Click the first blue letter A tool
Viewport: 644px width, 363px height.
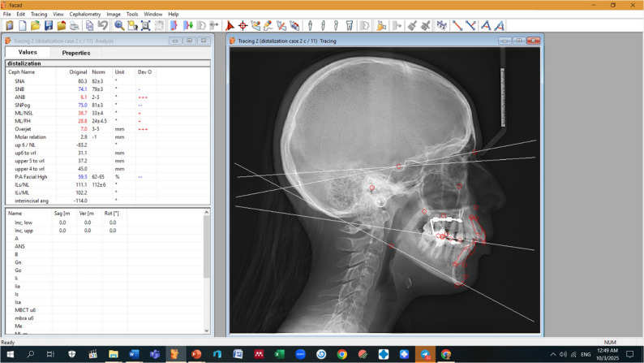(x=486, y=25)
